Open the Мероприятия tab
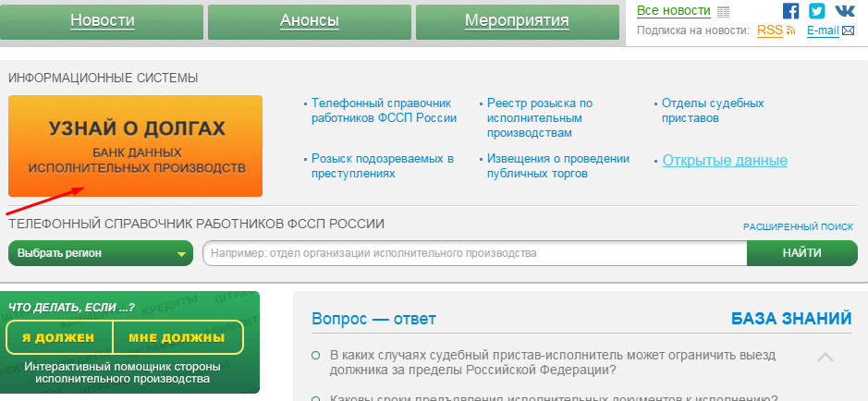 coord(517,20)
